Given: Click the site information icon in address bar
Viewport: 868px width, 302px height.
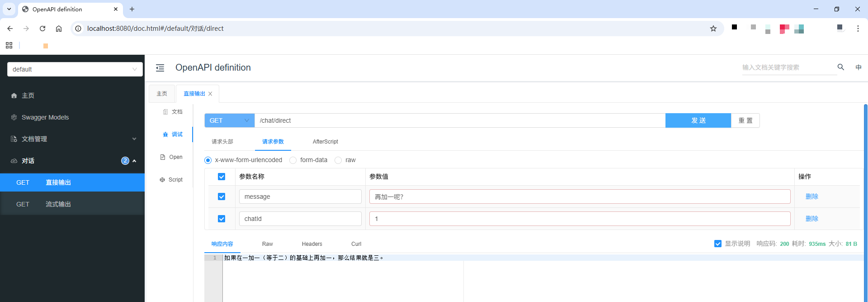Looking at the screenshot, I should click(x=78, y=29).
